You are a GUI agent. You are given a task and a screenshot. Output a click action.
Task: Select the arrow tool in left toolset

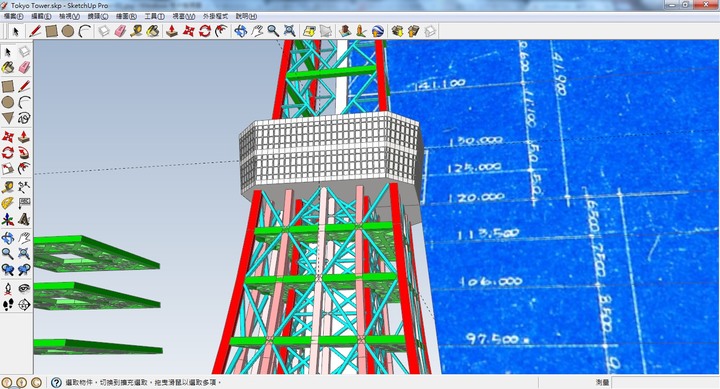pyautogui.click(x=8, y=51)
